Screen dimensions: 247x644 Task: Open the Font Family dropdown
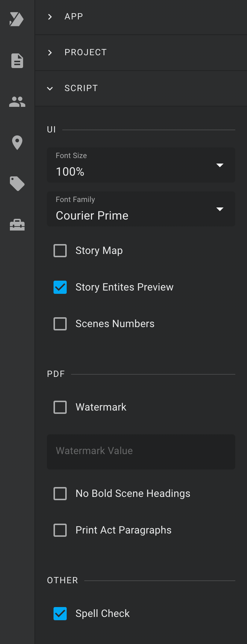(x=141, y=209)
